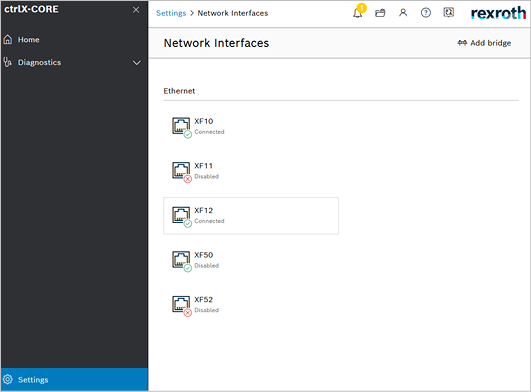This screenshot has height=392, width=531.
Task: Click the Settings gear icon
Action: click(8, 379)
